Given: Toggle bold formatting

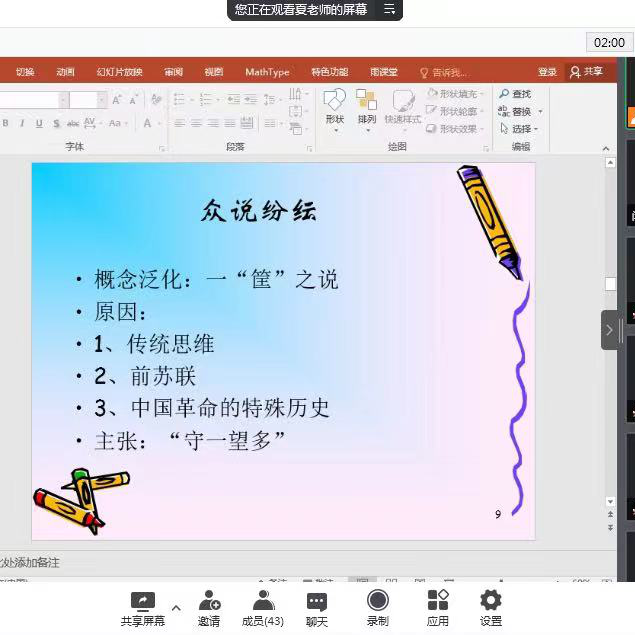Looking at the screenshot, I should point(6,123).
